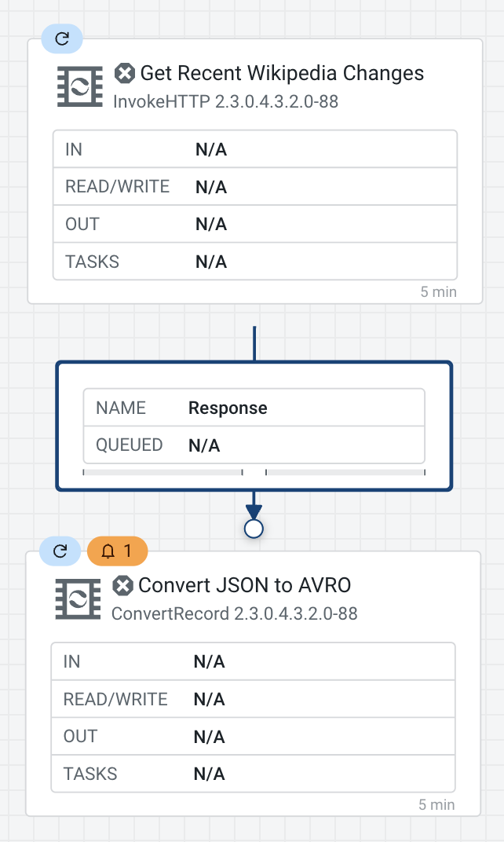
Task: Click the QUEUED row in the connection box
Action: [x=254, y=445]
